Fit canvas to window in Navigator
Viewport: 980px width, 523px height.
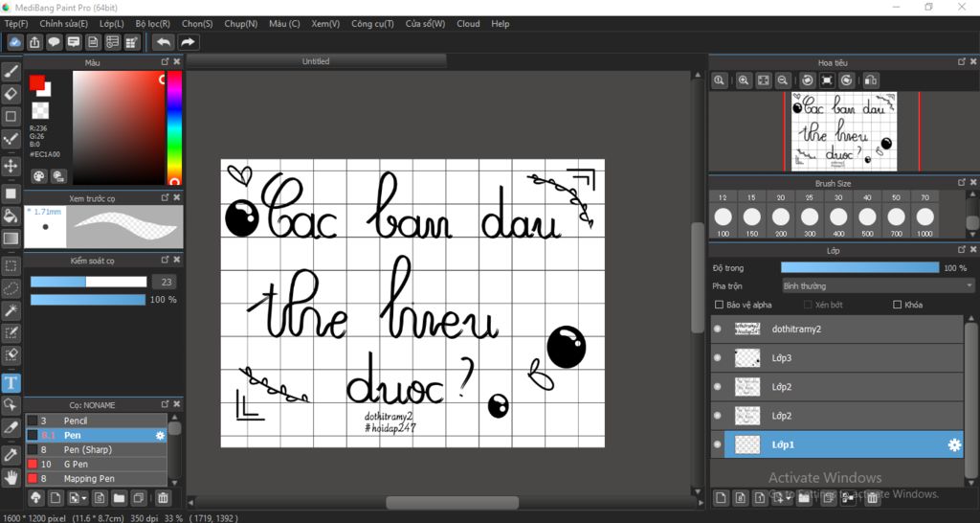pyautogui.click(x=763, y=80)
